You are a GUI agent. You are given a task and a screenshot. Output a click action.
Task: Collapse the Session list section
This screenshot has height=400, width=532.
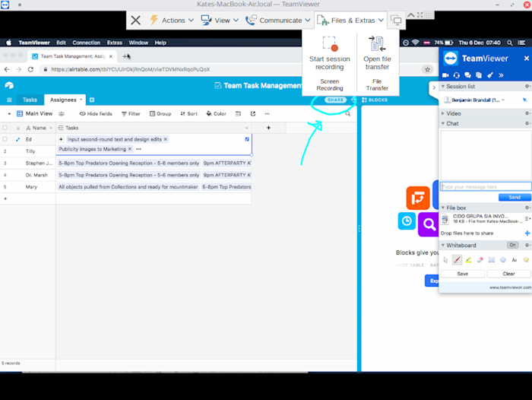tap(443, 87)
